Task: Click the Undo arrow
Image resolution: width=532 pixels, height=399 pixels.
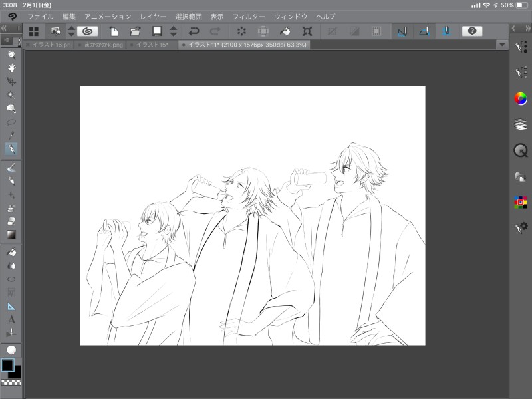Action: (194, 31)
